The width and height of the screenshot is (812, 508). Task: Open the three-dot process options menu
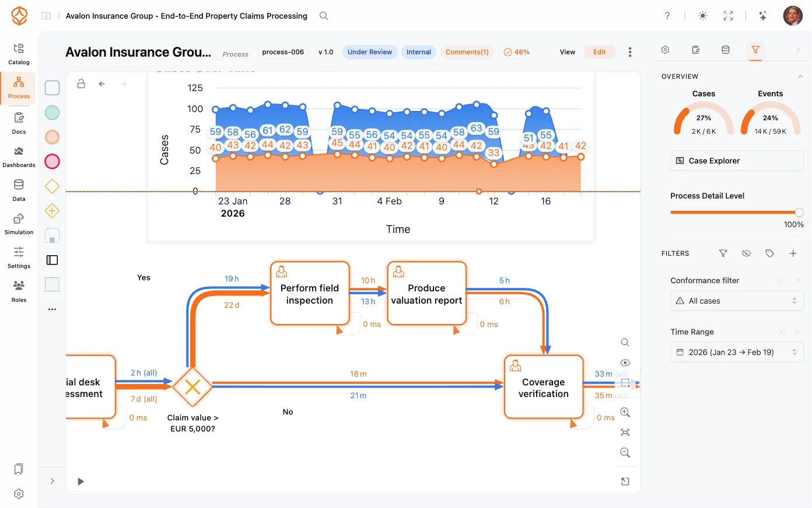click(630, 52)
